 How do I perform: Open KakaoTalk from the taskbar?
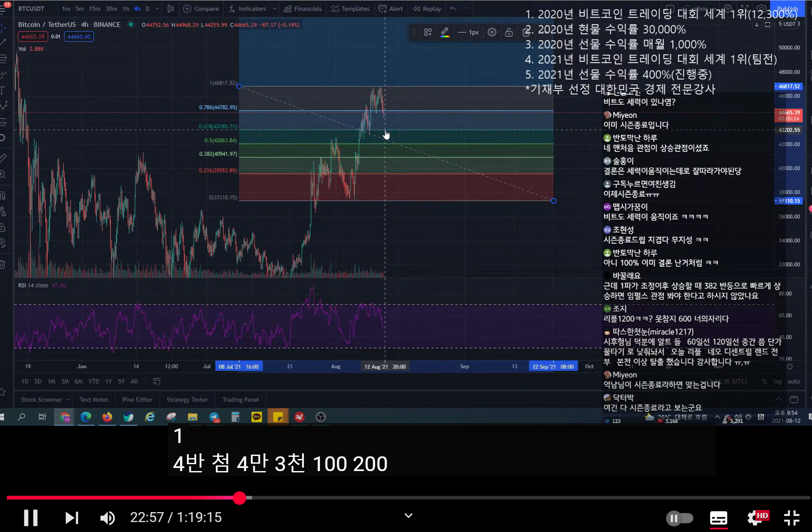click(256, 417)
